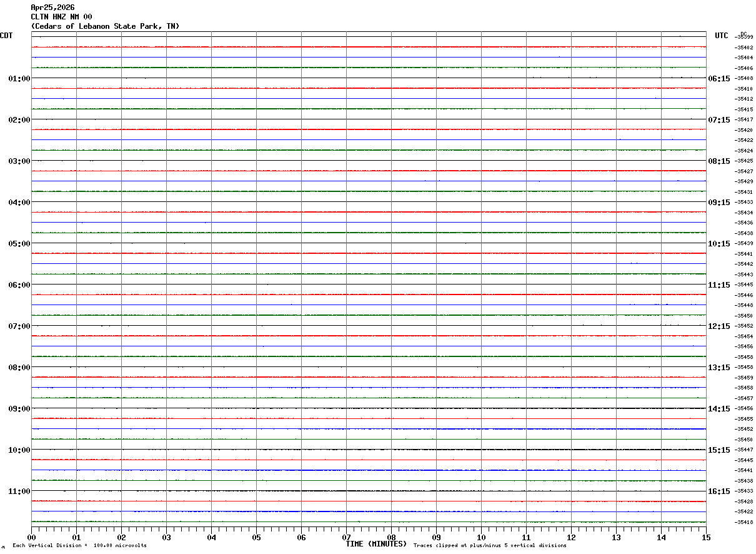Click the TIME (MINUTES) axis title
Image resolution: width=756 pixels, height=554 pixels.
click(x=376, y=544)
